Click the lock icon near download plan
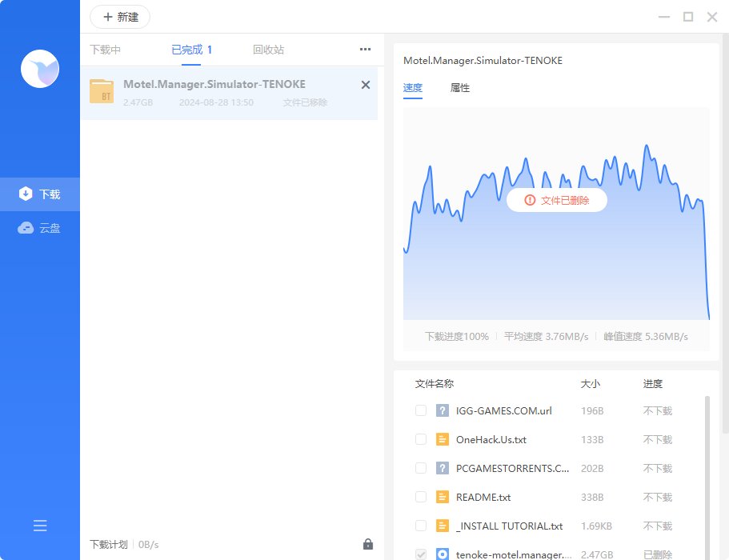The image size is (729, 560). pyautogui.click(x=368, y=544)
